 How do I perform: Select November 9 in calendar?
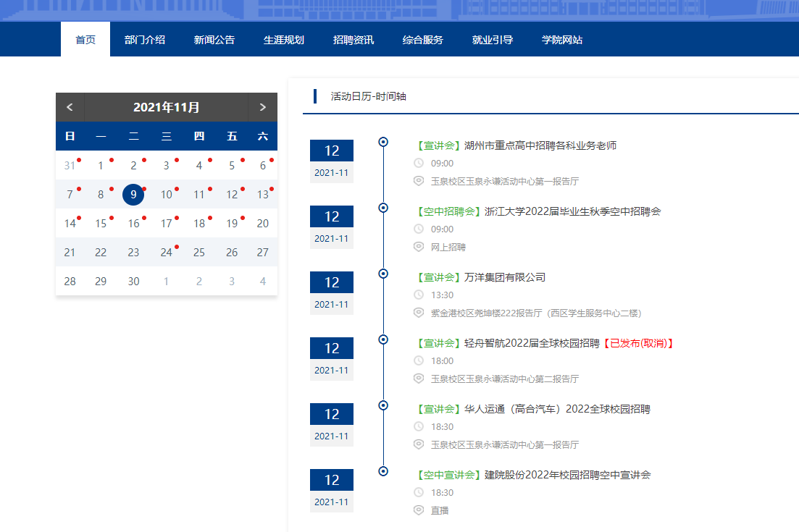(133, 195)
